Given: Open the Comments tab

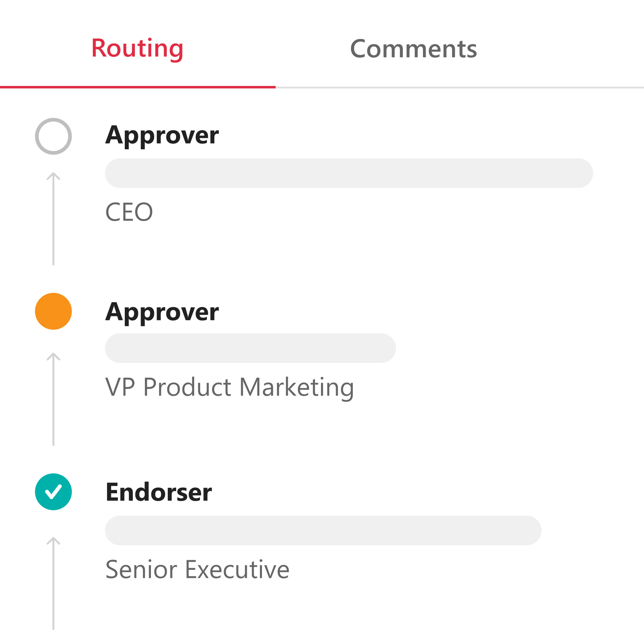Looking at the screenshot, I should 413,49.
